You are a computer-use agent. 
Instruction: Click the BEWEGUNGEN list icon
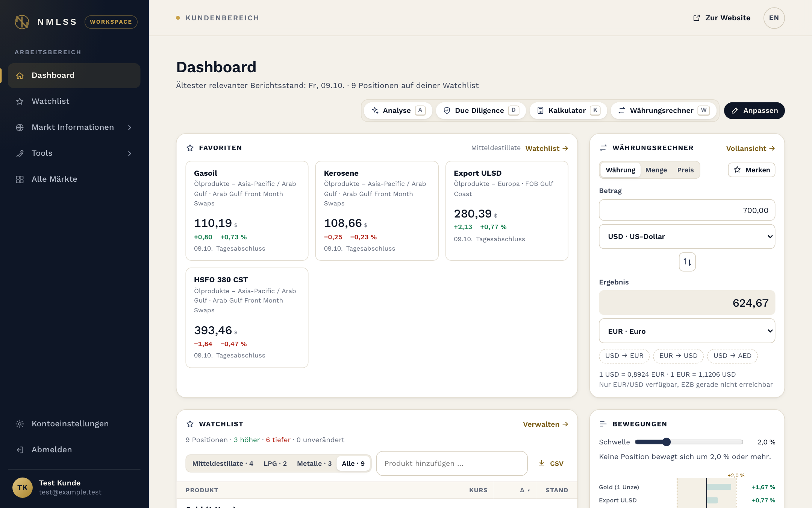603,424
